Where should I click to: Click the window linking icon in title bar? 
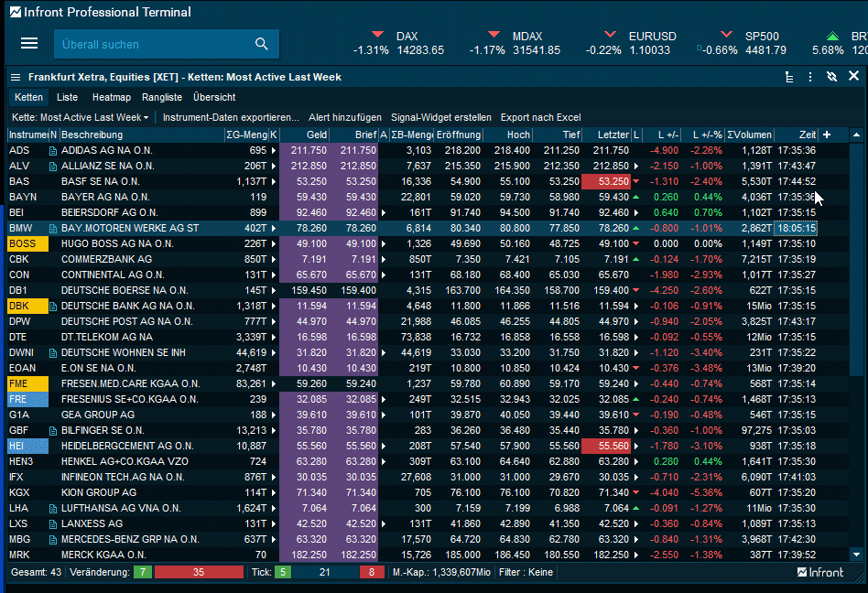[831, 77]
